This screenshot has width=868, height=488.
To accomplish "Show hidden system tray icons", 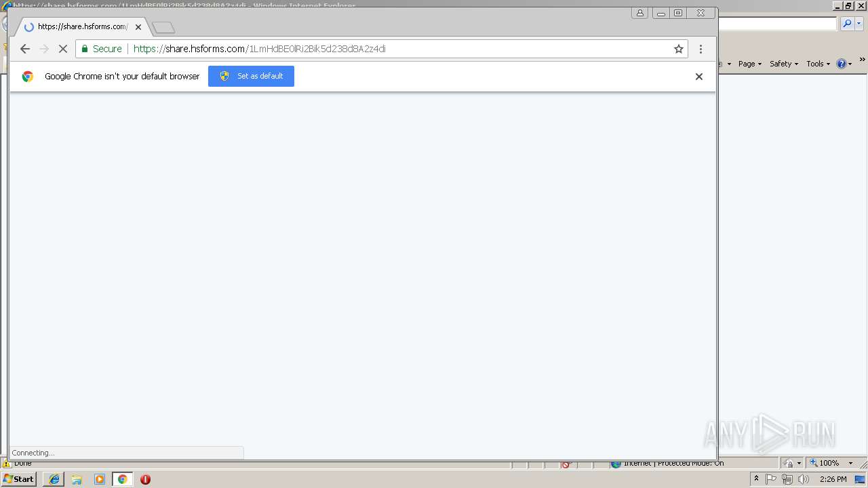I will [x=756, y=479].
